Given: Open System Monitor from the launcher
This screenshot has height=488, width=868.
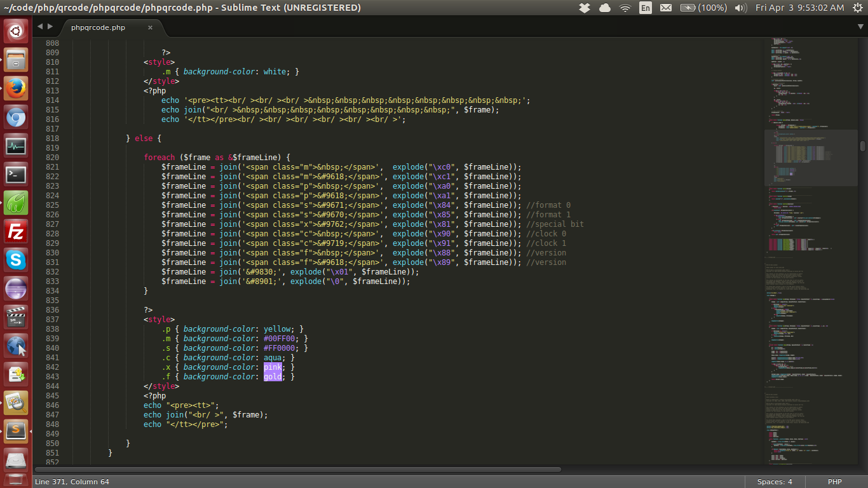Looking at the screenshot, I should [15, 145].
